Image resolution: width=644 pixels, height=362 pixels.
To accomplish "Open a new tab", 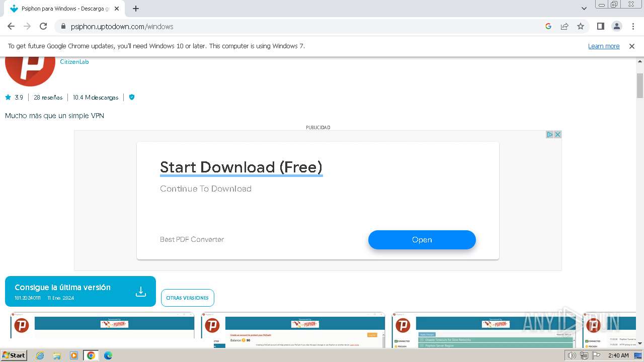I will [136, 9].
